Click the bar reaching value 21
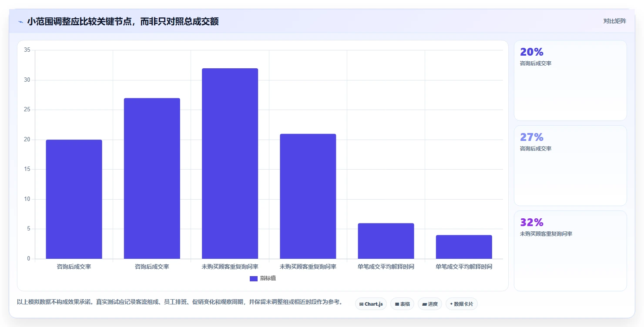The width and height of the screenshot is (644, 327). tap(308, 196)
